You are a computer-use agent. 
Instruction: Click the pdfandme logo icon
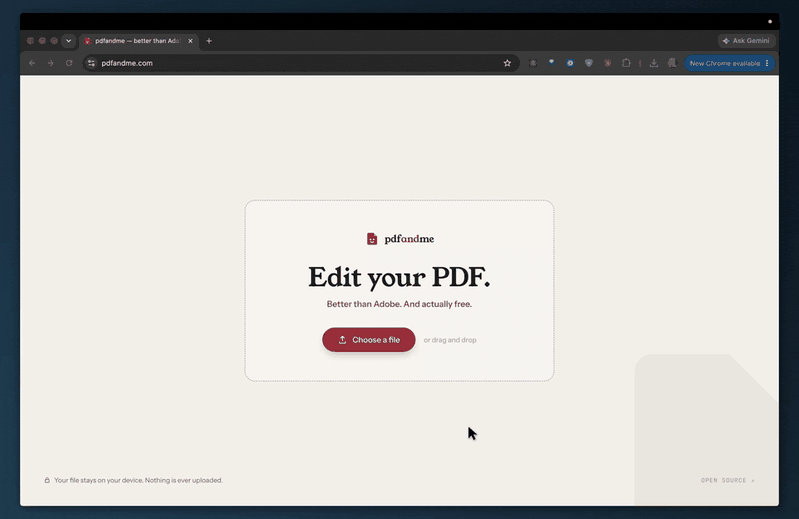tap(372, 239)
